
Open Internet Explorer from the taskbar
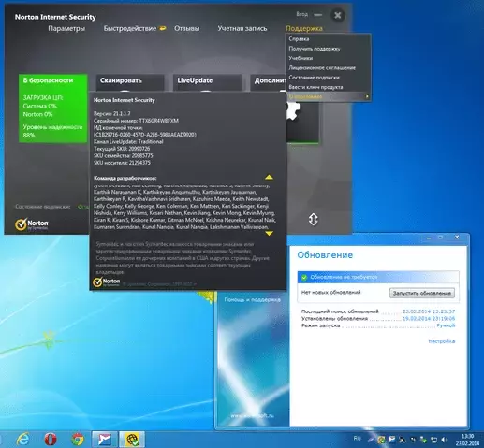tap(23, 440)
